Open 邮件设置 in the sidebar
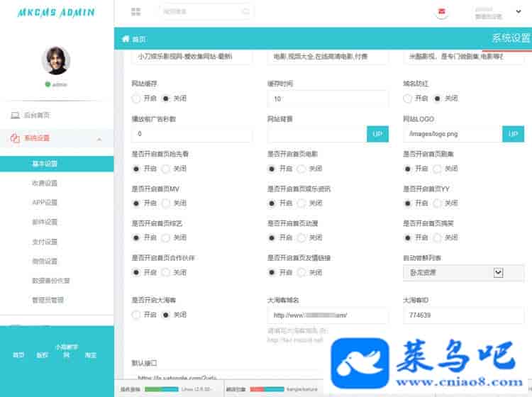 tap(45, 222)
